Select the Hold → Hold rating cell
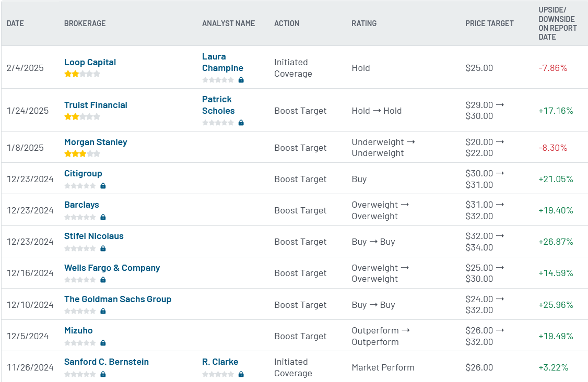 (377, 111)
